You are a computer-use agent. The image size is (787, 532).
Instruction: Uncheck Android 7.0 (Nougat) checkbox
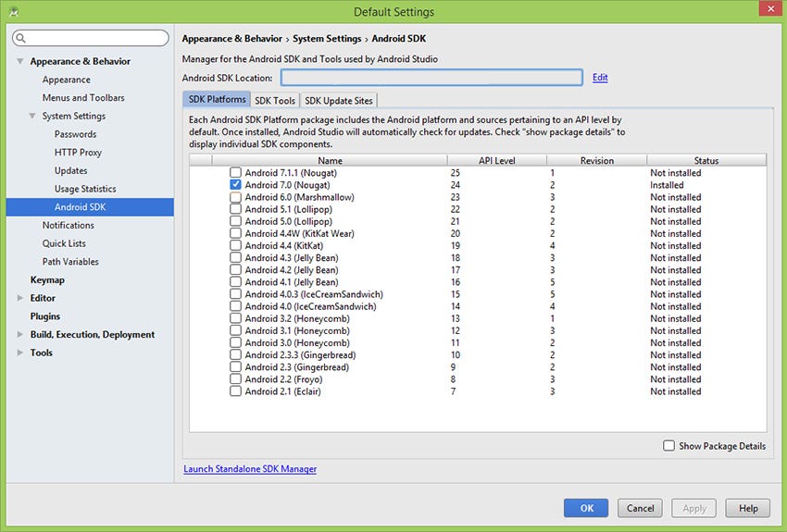point(235,184)
